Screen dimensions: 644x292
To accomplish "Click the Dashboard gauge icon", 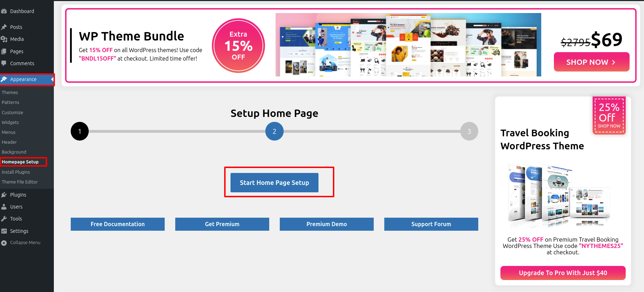I will coord(4,11).
